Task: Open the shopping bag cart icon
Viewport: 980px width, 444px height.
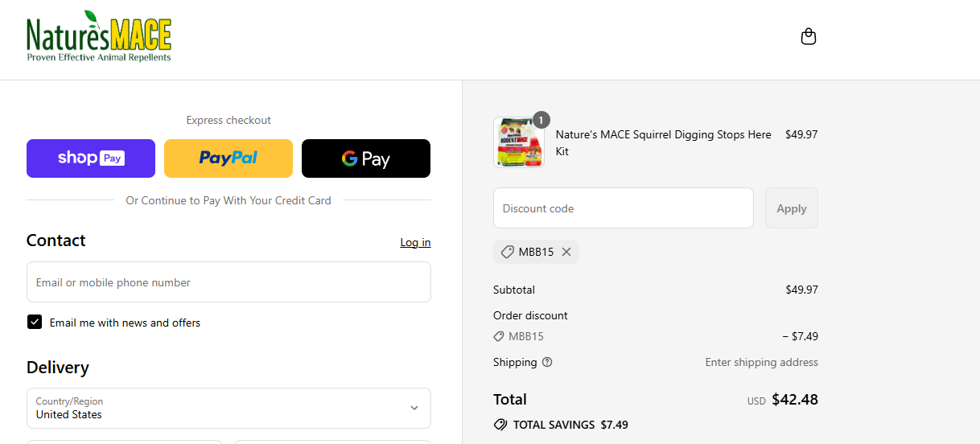Action: tap(809, 36)
